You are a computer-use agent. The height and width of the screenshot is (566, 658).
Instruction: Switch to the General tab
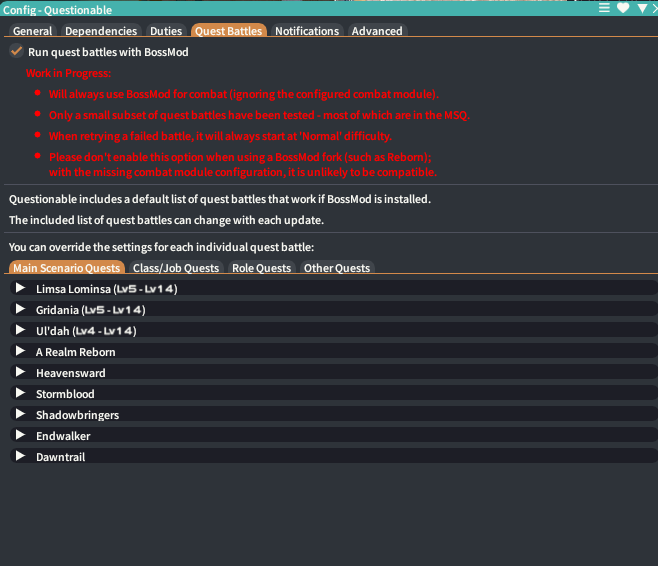pyautogui.click(x=32, y=31)
